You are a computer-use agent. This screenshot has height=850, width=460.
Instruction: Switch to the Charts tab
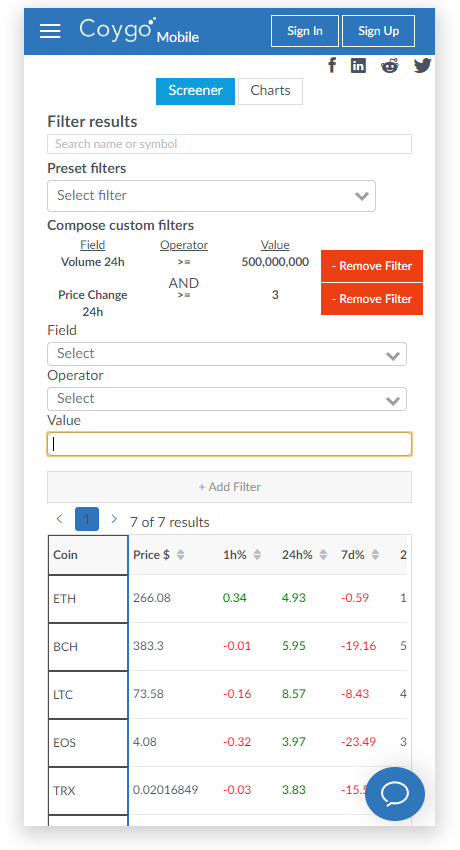(x=270, y=91)
